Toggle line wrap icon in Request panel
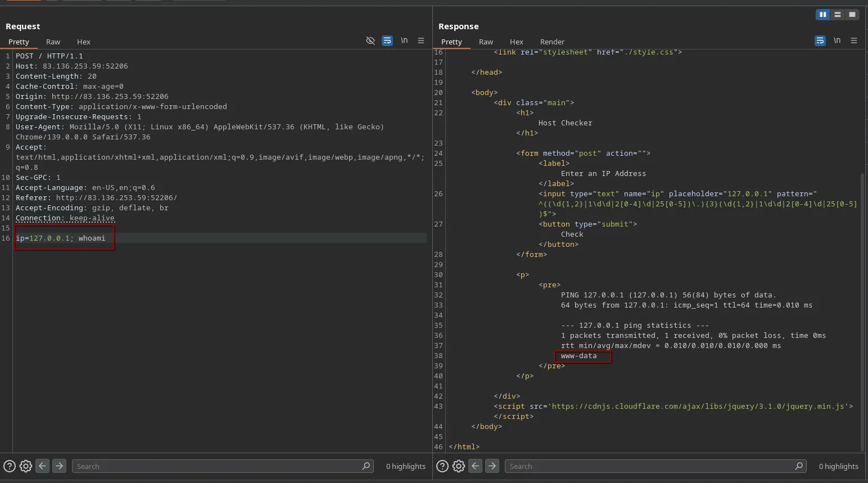 click(x=387, y=40)
